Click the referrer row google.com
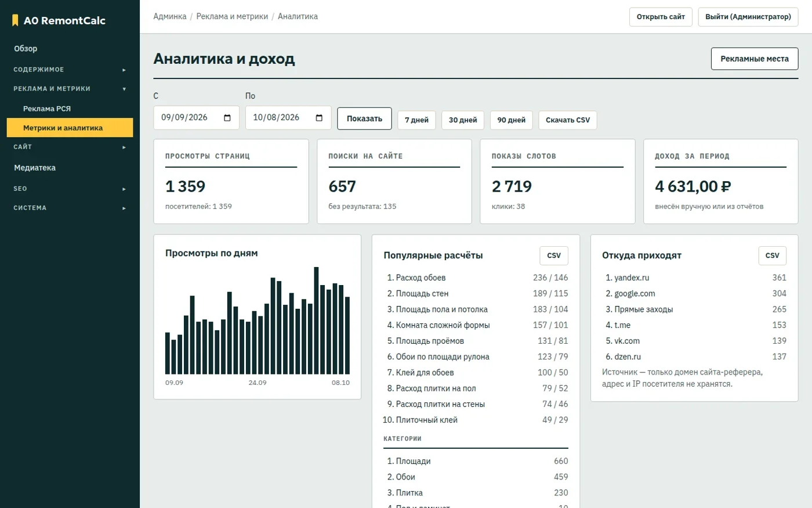The height and width of the screenshot is (508, 812). pyautogui.click(x=694, y=294)
